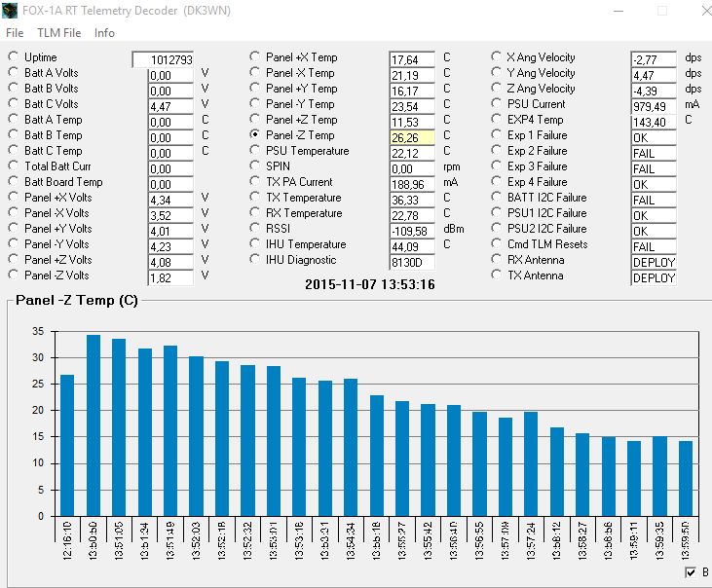
Task: Select the PSU Temperature radio button
Action: [255, 150]
